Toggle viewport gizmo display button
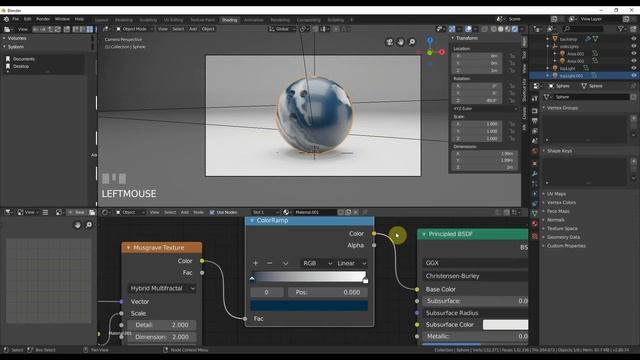Screen dimensions: 640x360 point(452,29)
